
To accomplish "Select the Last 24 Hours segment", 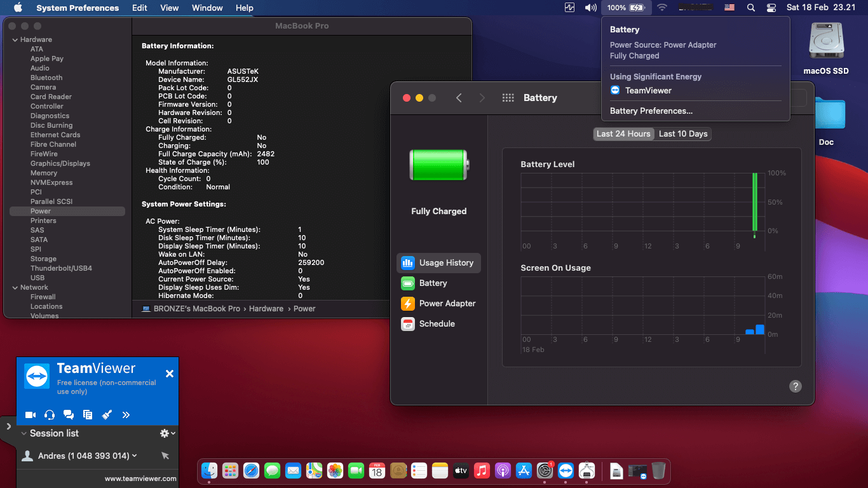I will (623, 134).
